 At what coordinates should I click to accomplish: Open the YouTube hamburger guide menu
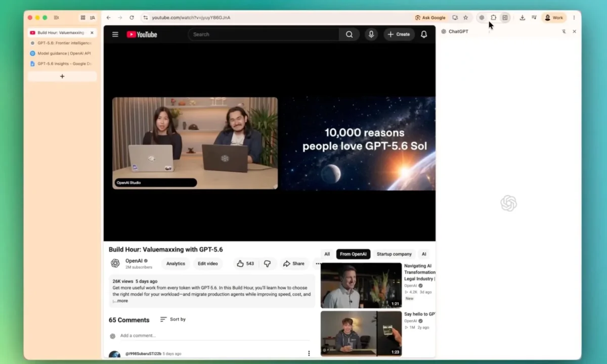[x=115, y=34]
